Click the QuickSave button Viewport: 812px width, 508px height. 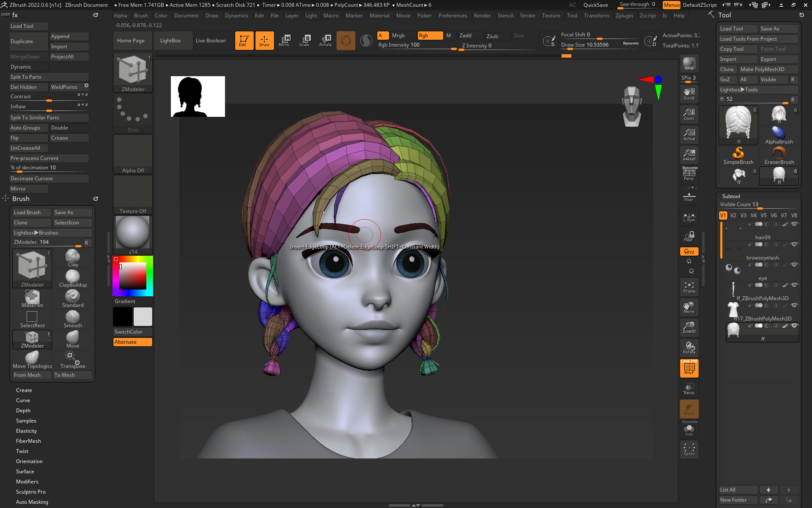[x=595, y=5]
